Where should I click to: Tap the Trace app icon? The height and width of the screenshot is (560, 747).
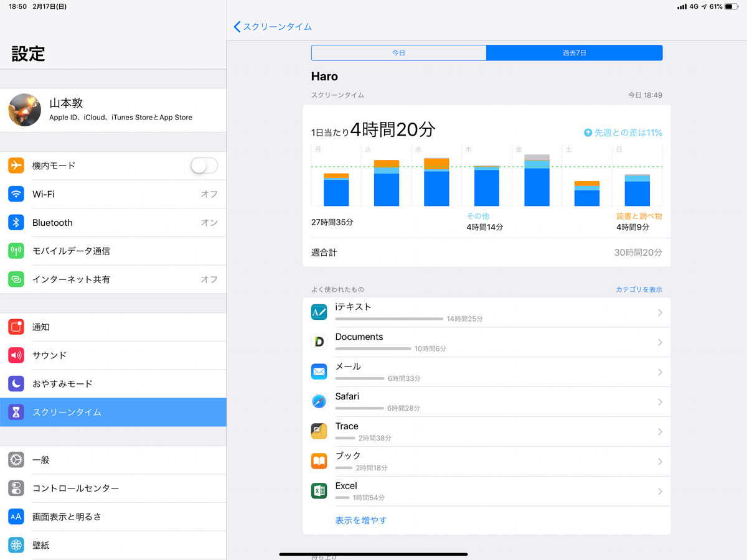[319, 432]
